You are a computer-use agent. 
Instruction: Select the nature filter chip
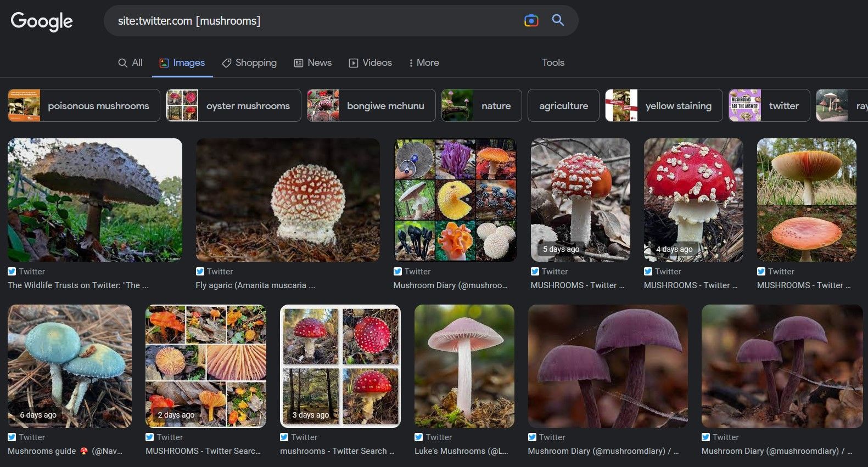pyautogui.click(x=481, y=105)
